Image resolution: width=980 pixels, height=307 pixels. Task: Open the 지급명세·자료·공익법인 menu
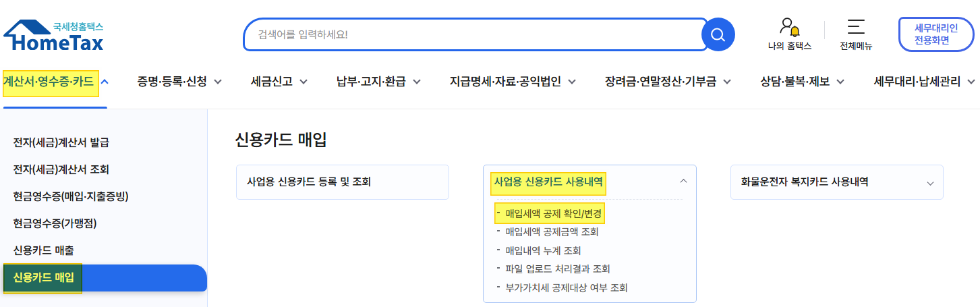click(x=513, y=82)
